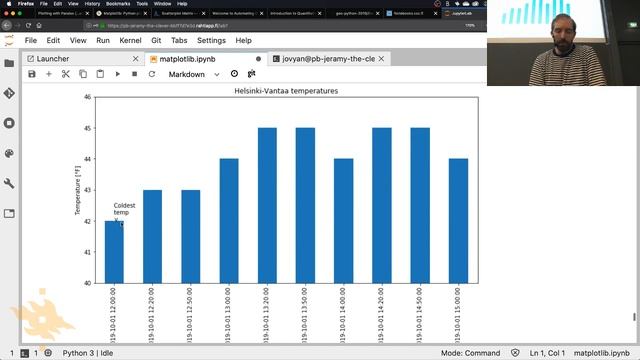
Task: Reload the page in Firefox
Action: pos(28,25)
